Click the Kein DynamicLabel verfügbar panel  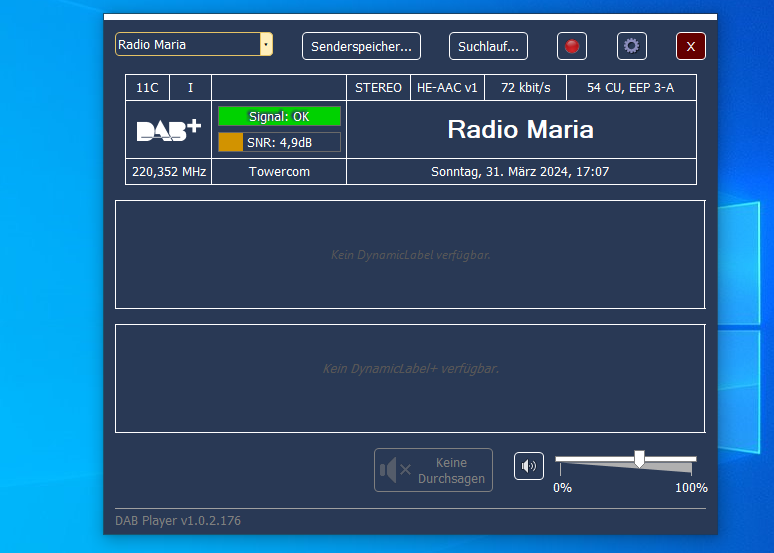[x=410, y=255]
